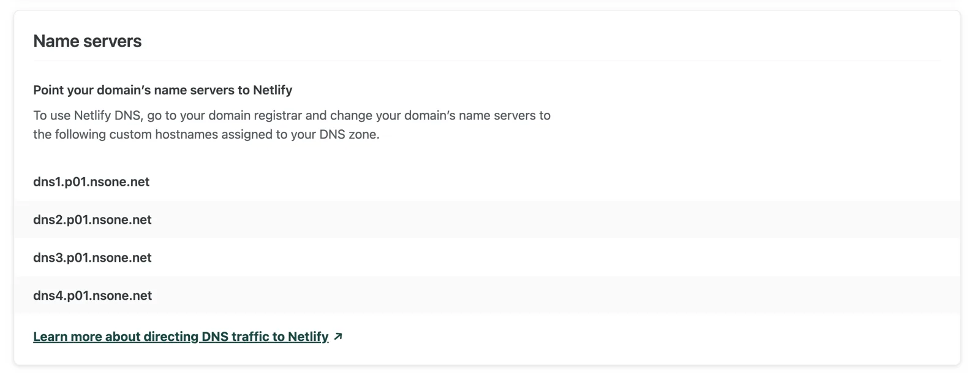
Task: Select the dns4.p01.nsone.net hostname
Action: click(92, 295)
